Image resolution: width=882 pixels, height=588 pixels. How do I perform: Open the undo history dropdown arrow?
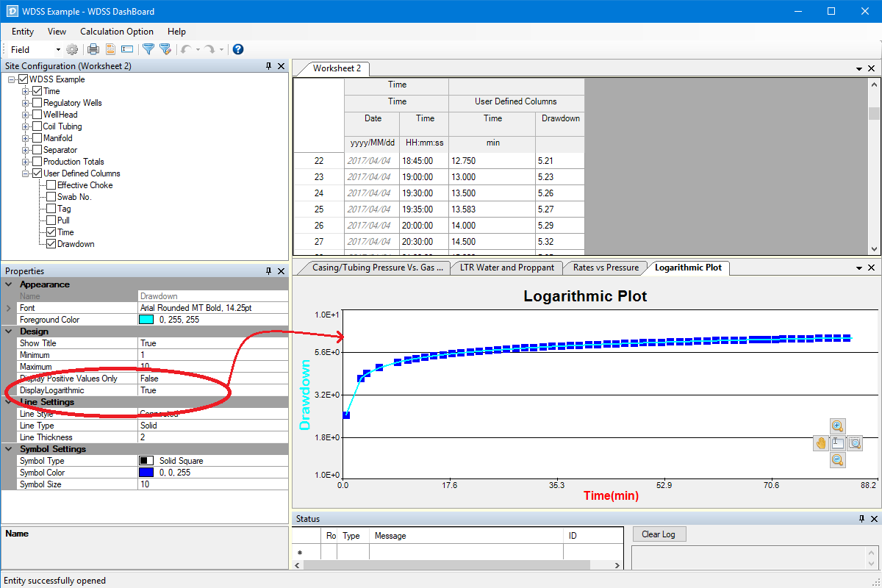[x=198, y=50]
